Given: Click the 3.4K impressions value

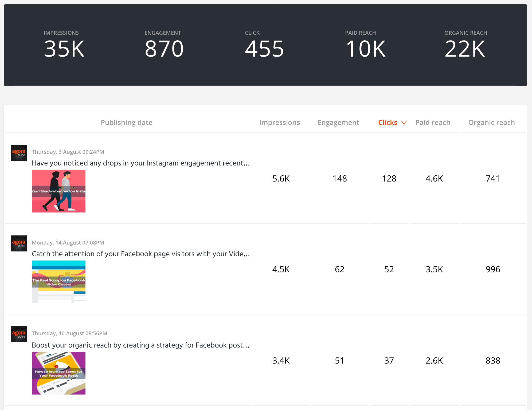Looking at the screenshot, I should (x=281, y=361).
